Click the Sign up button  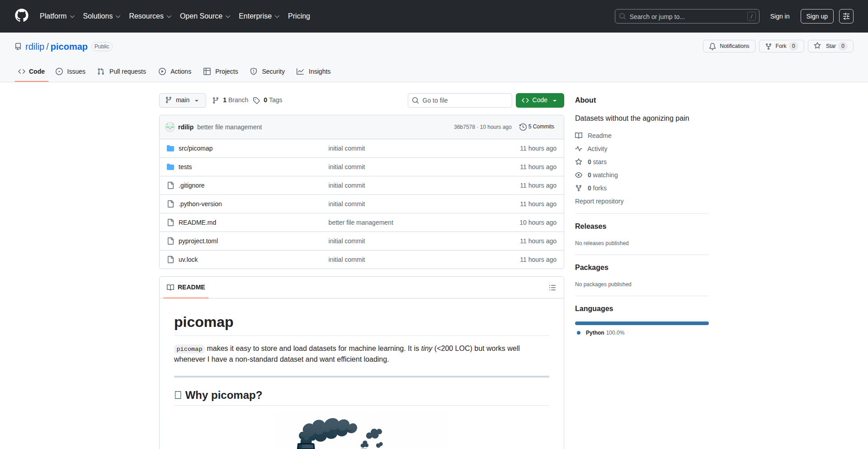pos(817,16)
